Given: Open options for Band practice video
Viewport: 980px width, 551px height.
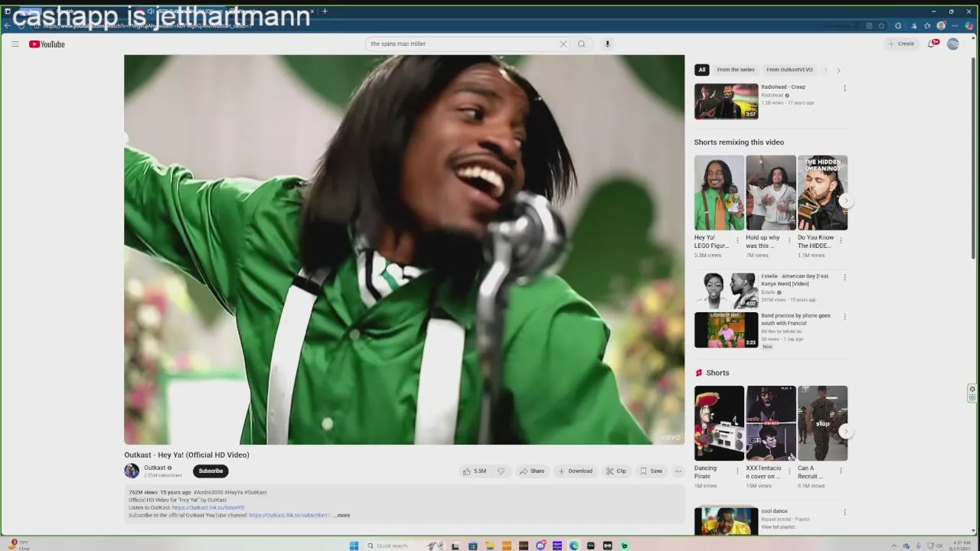Looking at the screenshot, I should [844, 317].
